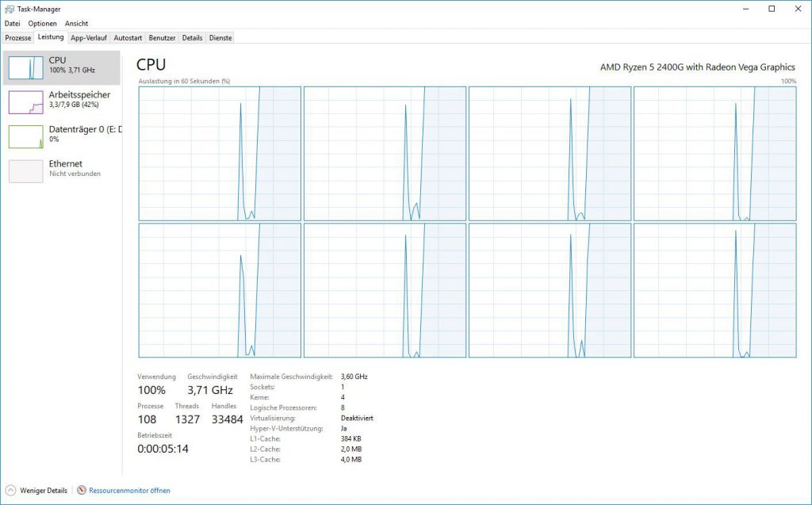Switch to the Details tab
The width and height of the screenshot is (812, 505).
[x=192, y=37]
